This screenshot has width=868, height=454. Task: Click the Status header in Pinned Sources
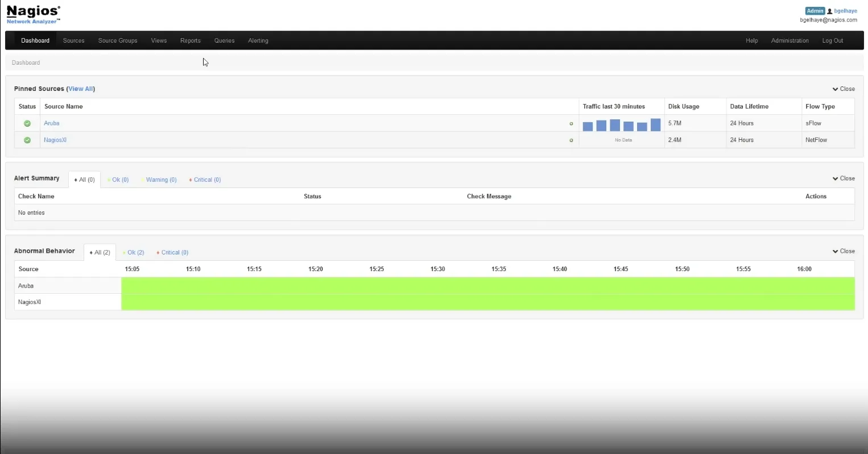tap(27, 106)
